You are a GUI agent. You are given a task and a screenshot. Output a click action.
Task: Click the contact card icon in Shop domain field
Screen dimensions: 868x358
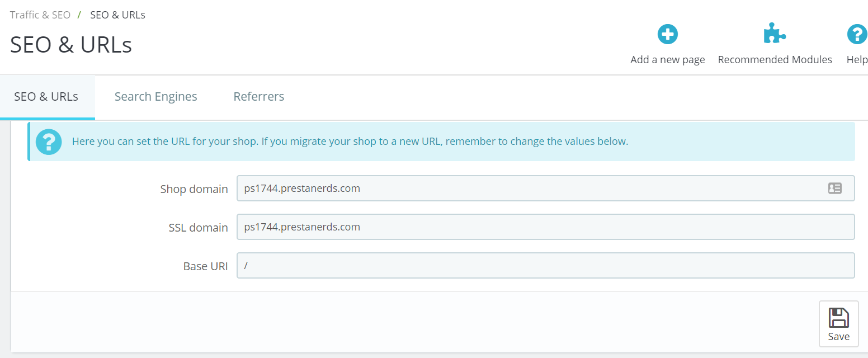834,189
